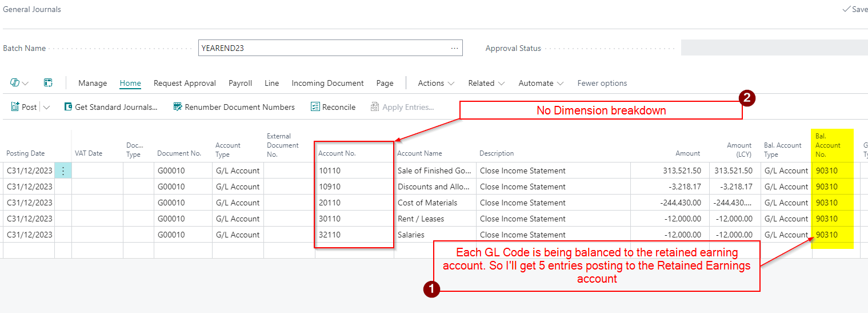This screenshot has width=868, height=313.
Task: Click Get Standard Journals icon
Action: click(x=69, y=107)
